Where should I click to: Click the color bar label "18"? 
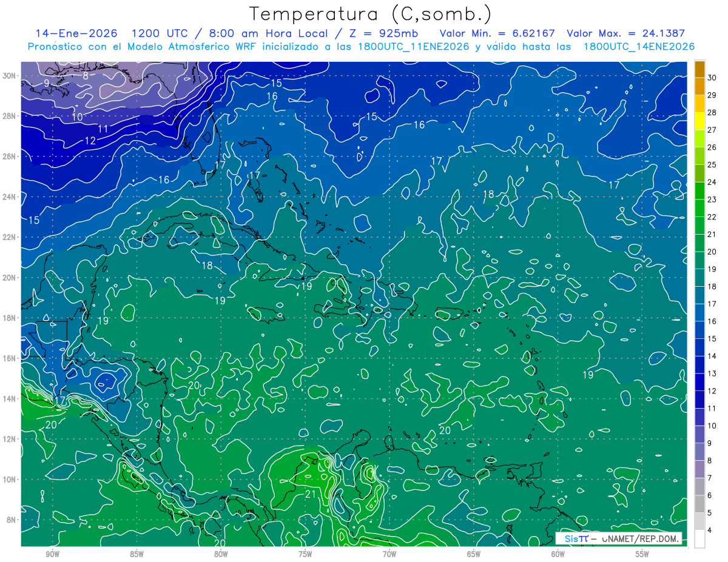tap(712, 286)
